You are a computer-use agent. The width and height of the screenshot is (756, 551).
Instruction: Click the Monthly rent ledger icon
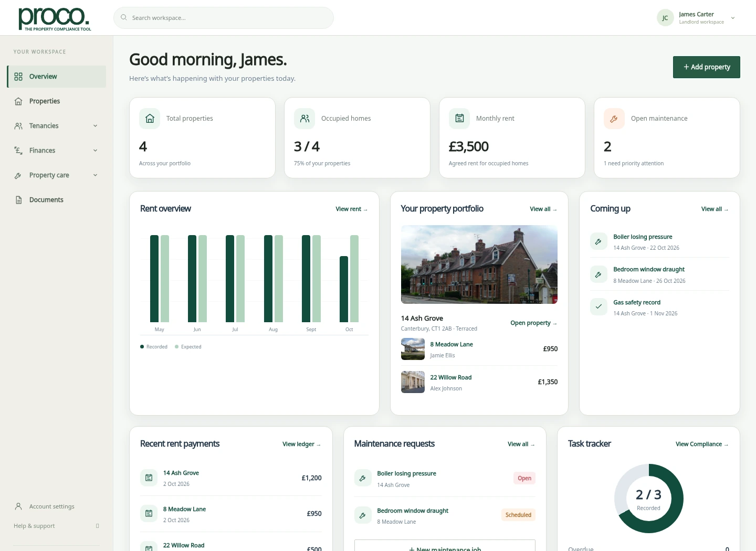(x=459, y=119)
